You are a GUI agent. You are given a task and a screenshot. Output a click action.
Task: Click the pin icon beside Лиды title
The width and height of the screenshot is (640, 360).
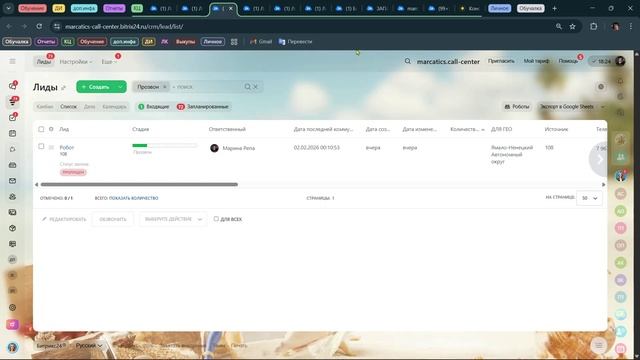(63, 88)
